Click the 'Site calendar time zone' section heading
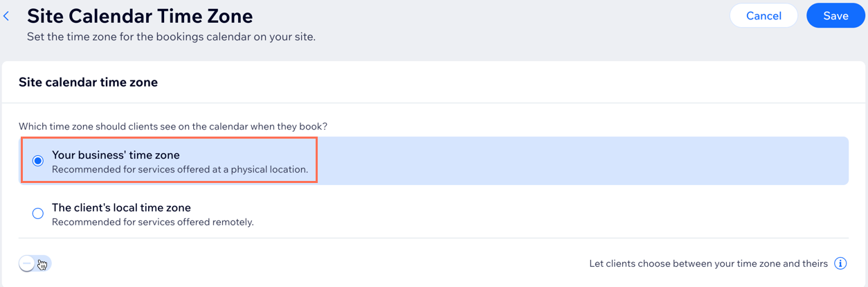This screenshot has height=287, width=868. [88, 82]
